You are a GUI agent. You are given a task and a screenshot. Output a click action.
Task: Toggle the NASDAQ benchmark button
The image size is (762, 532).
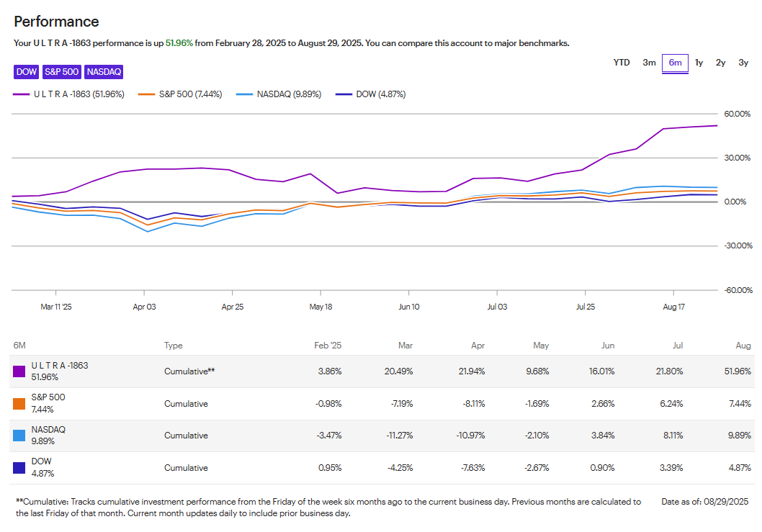click(104, 72)
